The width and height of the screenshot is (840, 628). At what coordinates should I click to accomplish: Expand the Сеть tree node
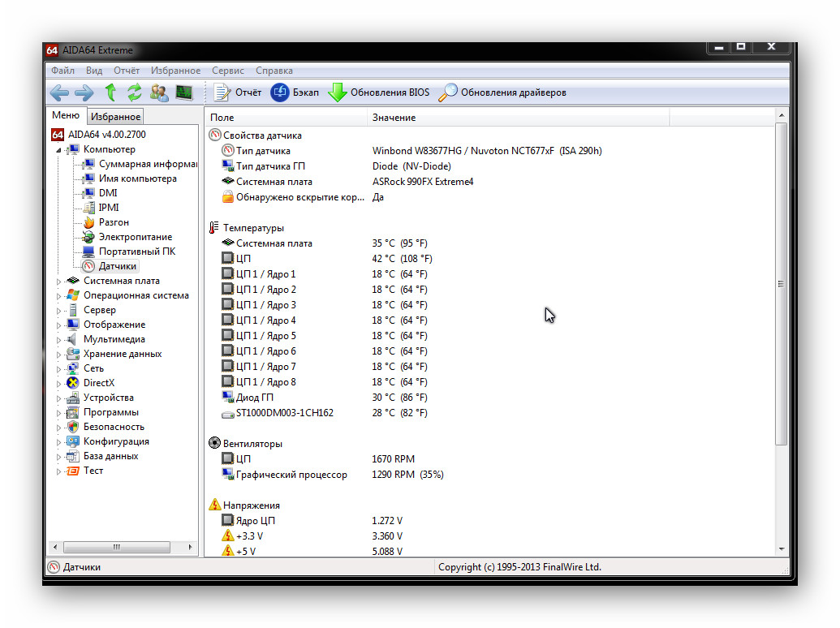pos(58,369)
